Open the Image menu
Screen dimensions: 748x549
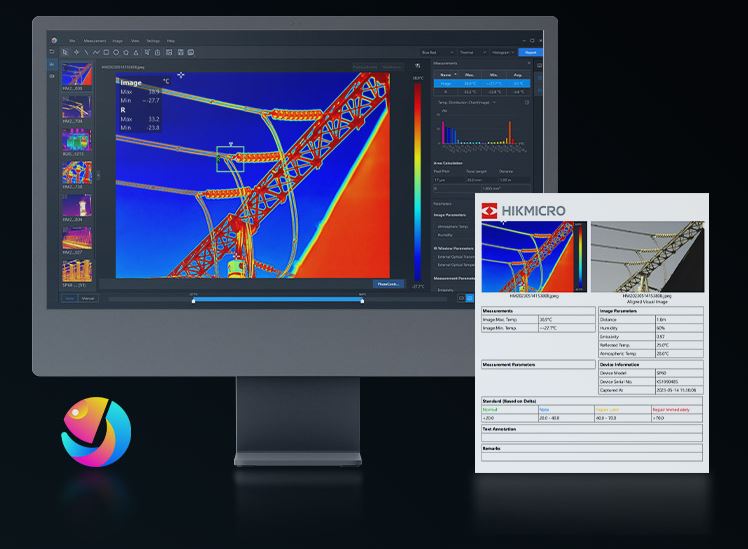[118, 41]
